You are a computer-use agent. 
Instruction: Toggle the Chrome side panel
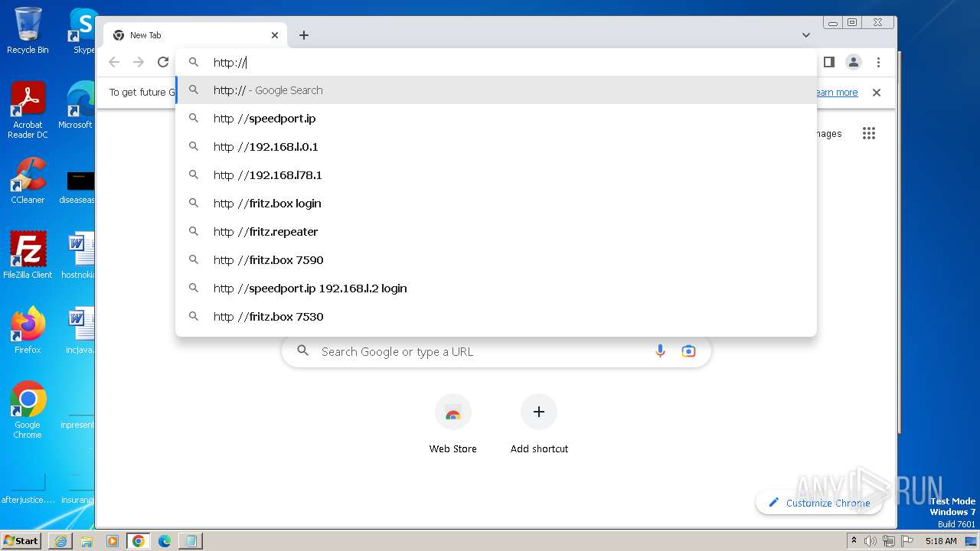pos(828,62)
